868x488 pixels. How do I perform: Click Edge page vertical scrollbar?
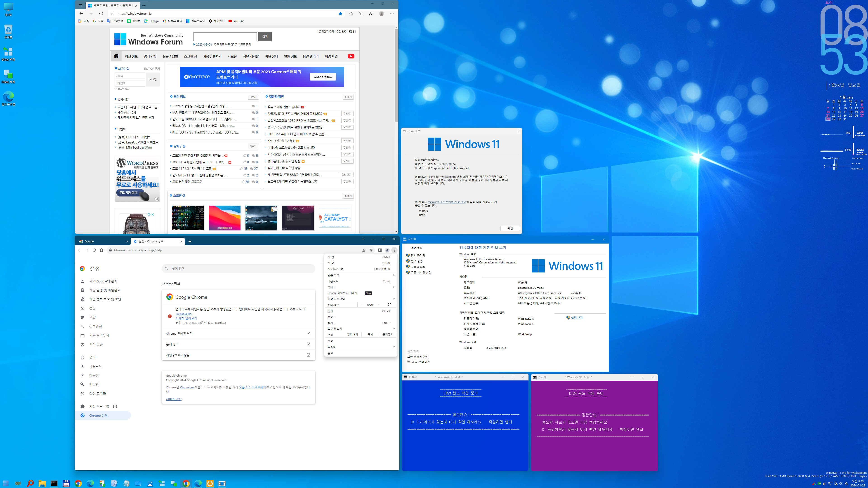[x=396, y=76]
